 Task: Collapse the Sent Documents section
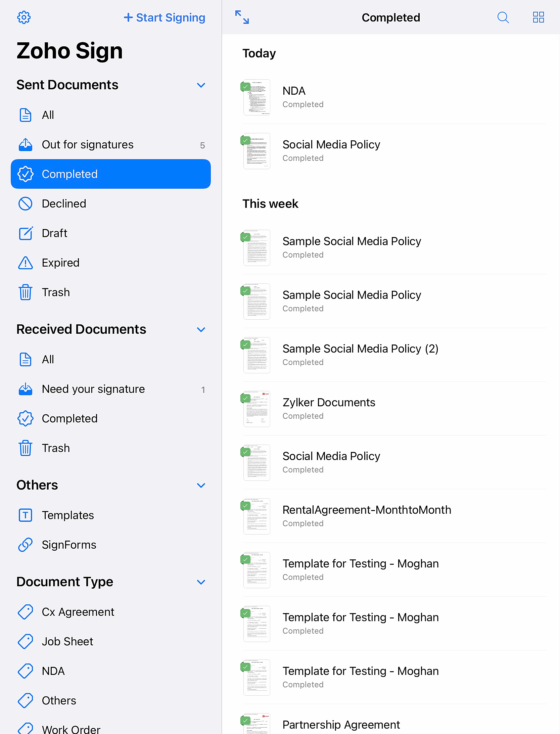tap(201, 85)
